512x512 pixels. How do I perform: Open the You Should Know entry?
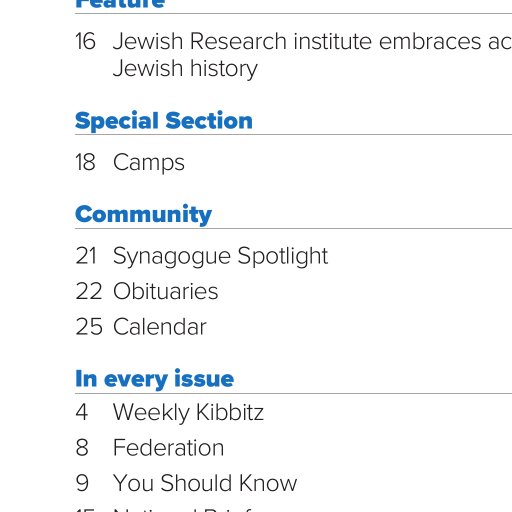tap(205, 483)
